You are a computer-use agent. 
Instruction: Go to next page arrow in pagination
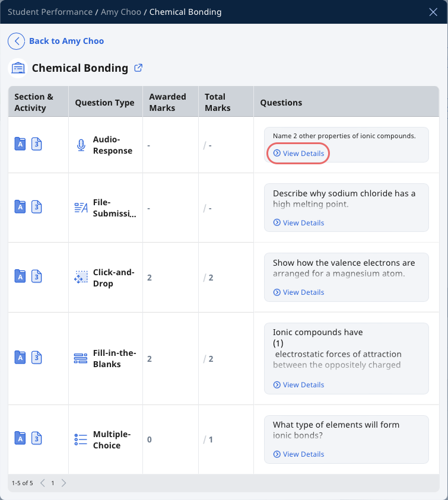64,483
